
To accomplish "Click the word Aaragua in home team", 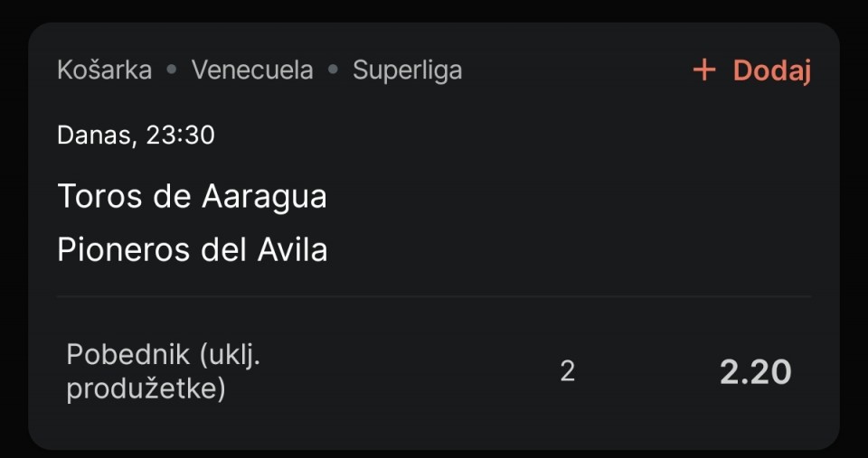I will tap(264, 198).
